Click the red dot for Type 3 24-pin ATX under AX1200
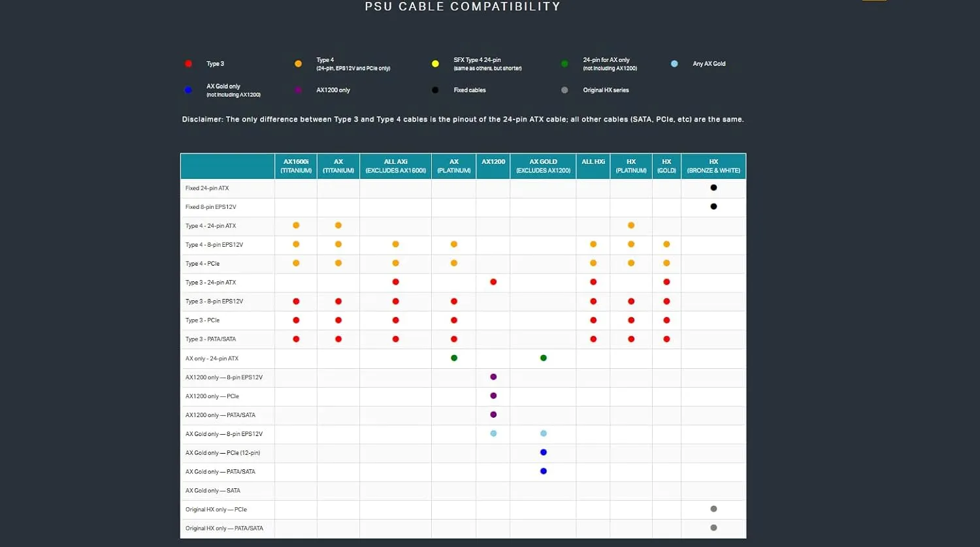Viewport: 980px width, 547px height. (x=493, y=282)
